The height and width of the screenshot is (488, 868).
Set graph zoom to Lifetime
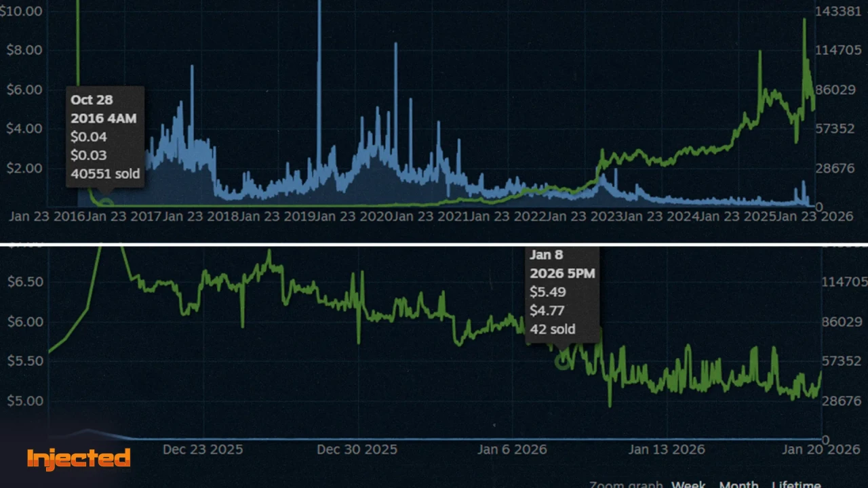[795, 484]
